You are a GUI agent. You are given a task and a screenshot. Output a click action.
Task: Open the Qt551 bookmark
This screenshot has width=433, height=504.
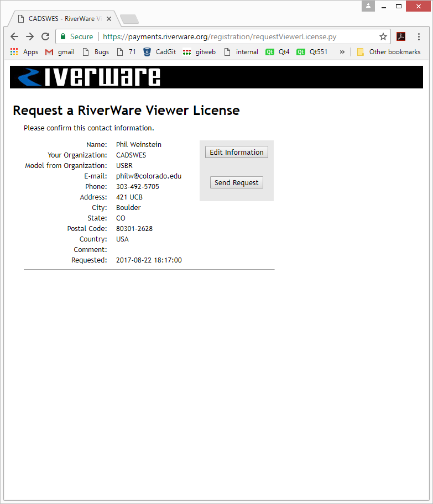pos(312,52)
